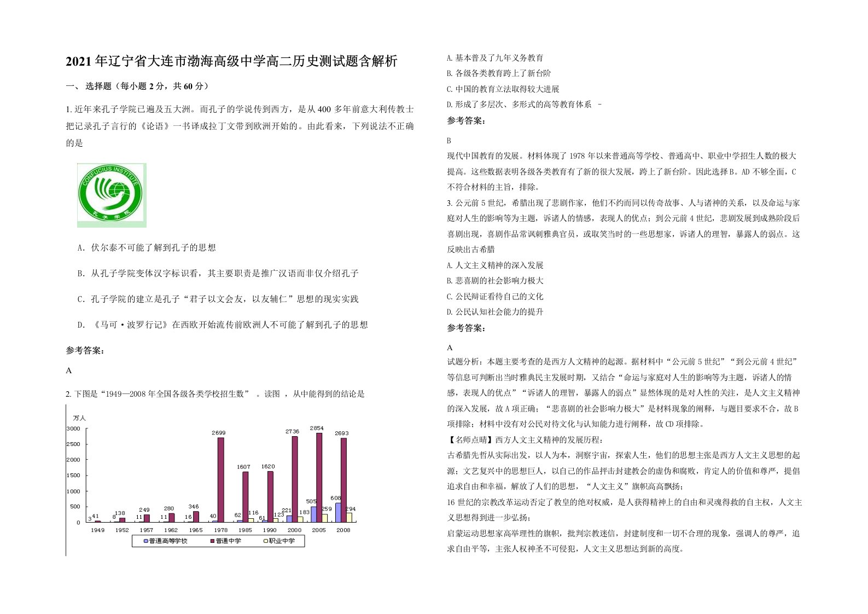Click the line '试题分析：本题主要考查的是西方人文精神的起源'
868x614 pixels.
pos(622,362)
